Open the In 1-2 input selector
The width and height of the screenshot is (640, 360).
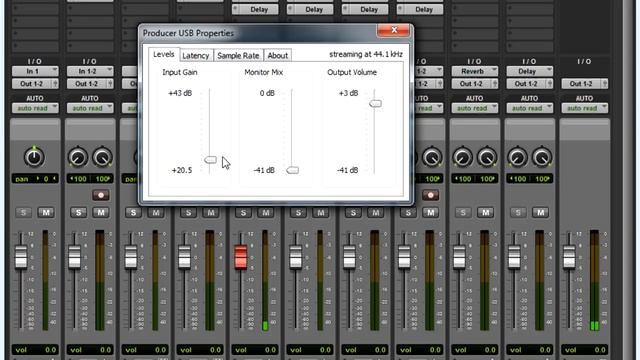[90, 71]
